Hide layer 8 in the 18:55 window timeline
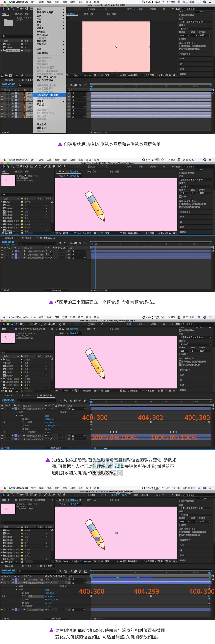The height and width of the screenshot is (644, 215). click(2, 116)
